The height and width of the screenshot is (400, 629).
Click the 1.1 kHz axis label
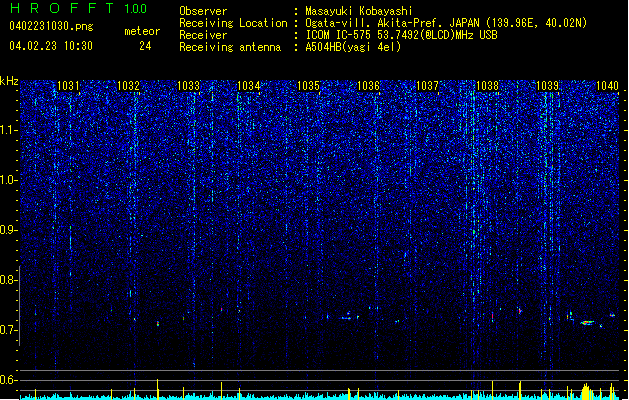pyautogui.click(x=9, y=130)
